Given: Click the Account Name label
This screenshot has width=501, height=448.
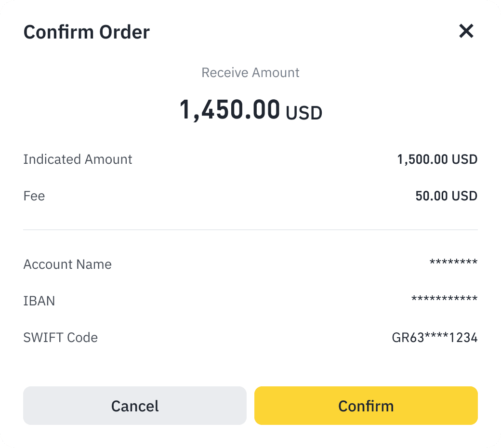Looking at the screenshot, I should 67,264.
